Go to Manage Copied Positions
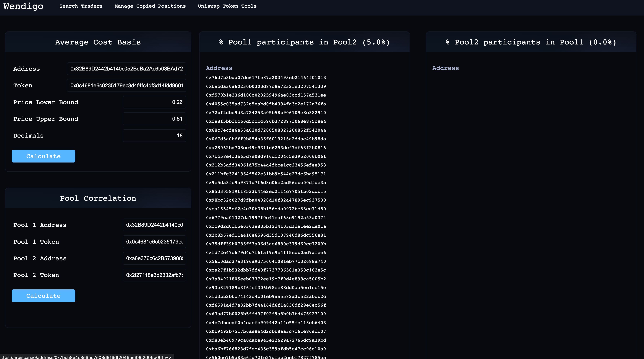Viewport: 644px width, 359px height. pyautogui.click(x=150, y=6)
